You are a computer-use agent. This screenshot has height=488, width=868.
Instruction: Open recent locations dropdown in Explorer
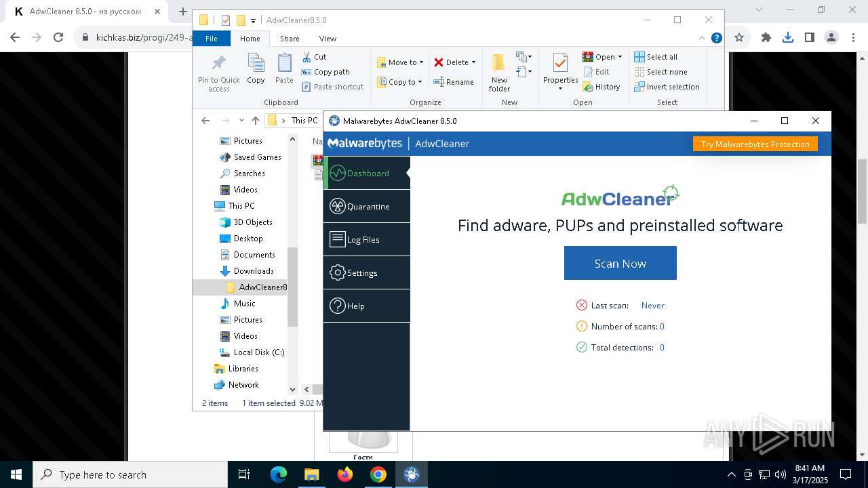tap(241, 121)
